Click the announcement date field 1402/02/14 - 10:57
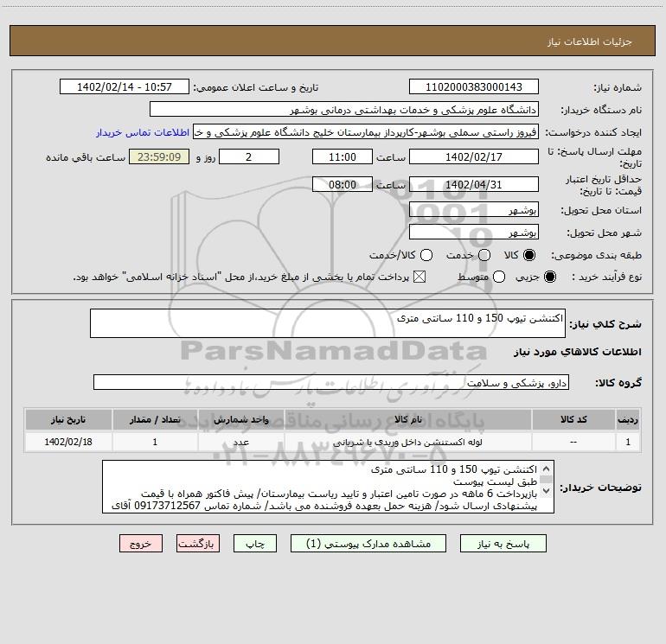 (125, 87)
